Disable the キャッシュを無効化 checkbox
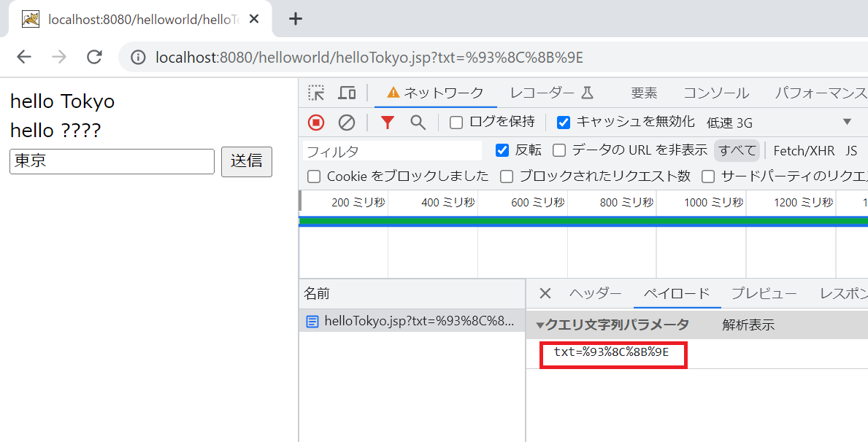 (x=562, y=122)
